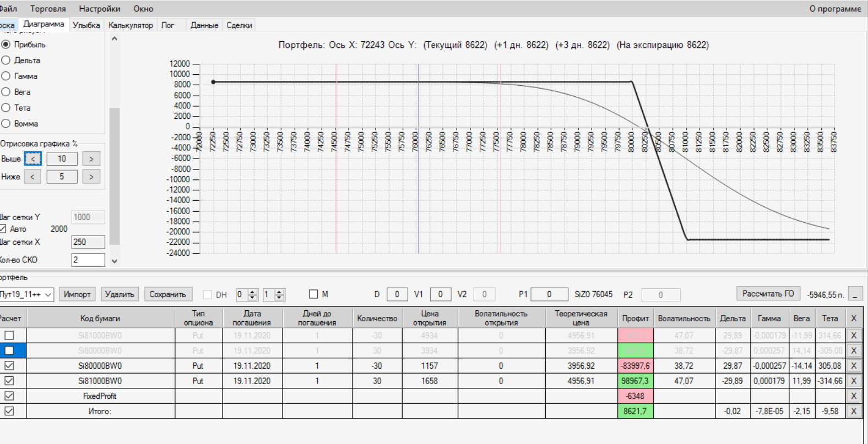Focus the Ниже percent field showing 5
The image size is (868, 444).
point(62,177)
